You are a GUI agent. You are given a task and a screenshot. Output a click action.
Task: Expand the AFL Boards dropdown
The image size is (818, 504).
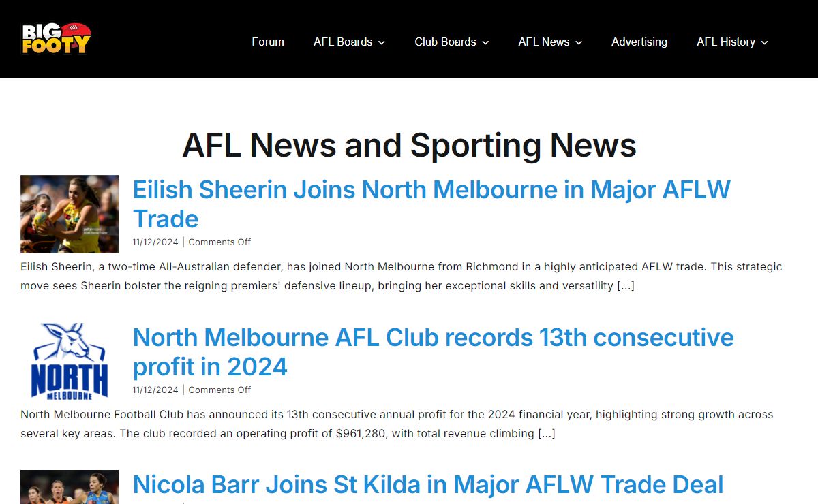pos(349,42)
